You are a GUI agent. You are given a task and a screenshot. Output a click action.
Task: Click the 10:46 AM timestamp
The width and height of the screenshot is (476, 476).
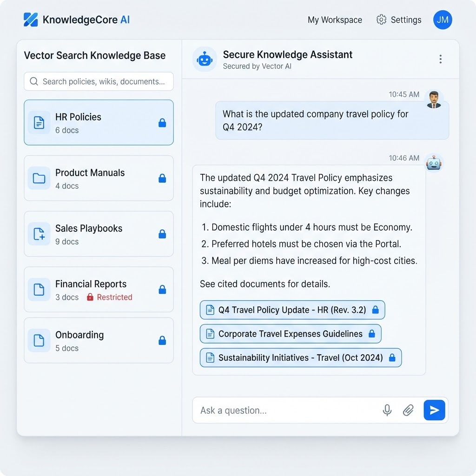click(404, 158)
